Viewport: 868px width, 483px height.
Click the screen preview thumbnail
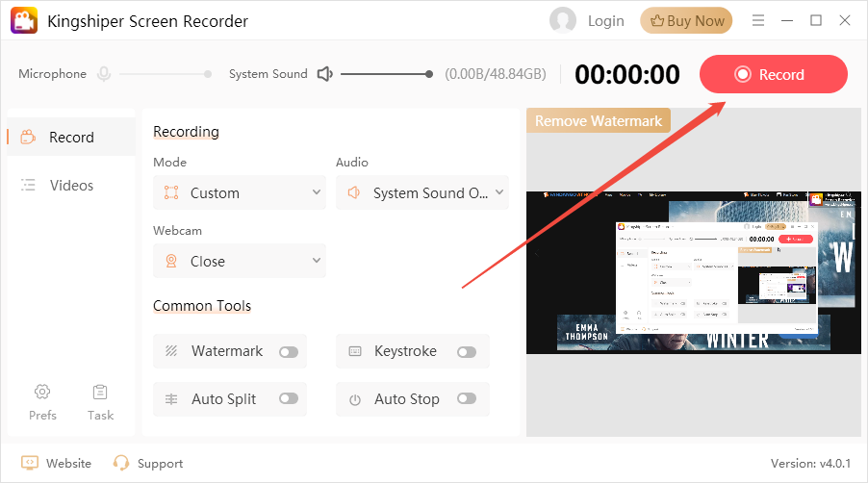pos(694,272)
